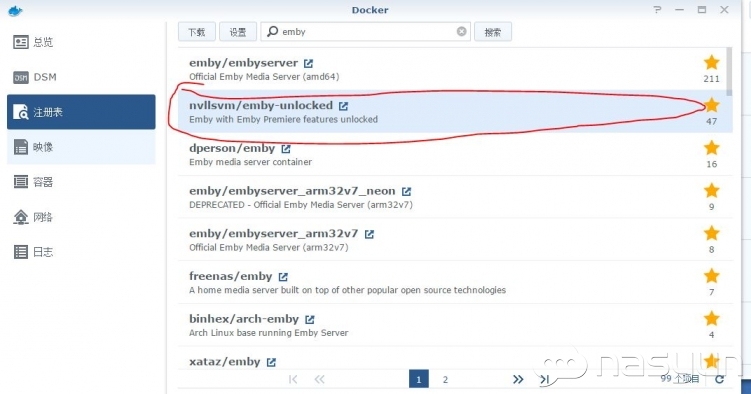The height and width of the screenshot is (394, 751).
Task: Select the freenas/emby registry row
Action: [455, 282]
